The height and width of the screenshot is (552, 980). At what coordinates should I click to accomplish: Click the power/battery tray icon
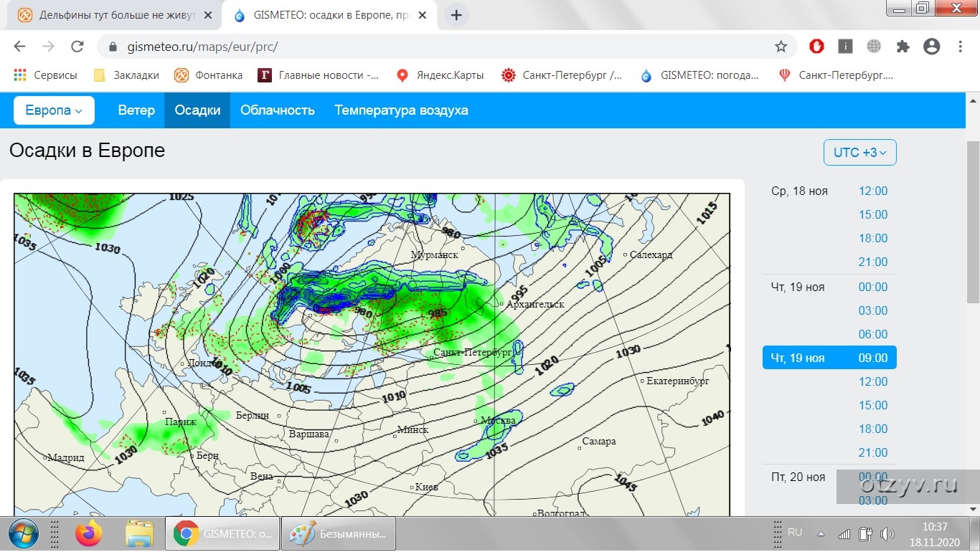(x=865, y=534)
